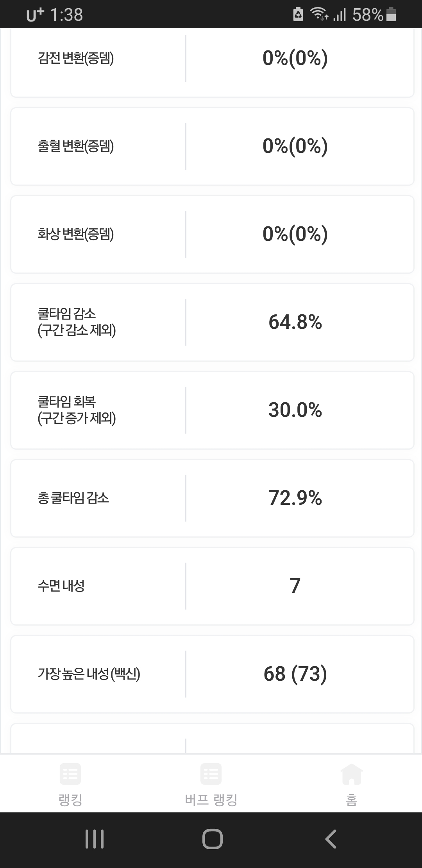Tap the 수면 내성 row
This screenshot has height=868, width=422.
point(212,586)
